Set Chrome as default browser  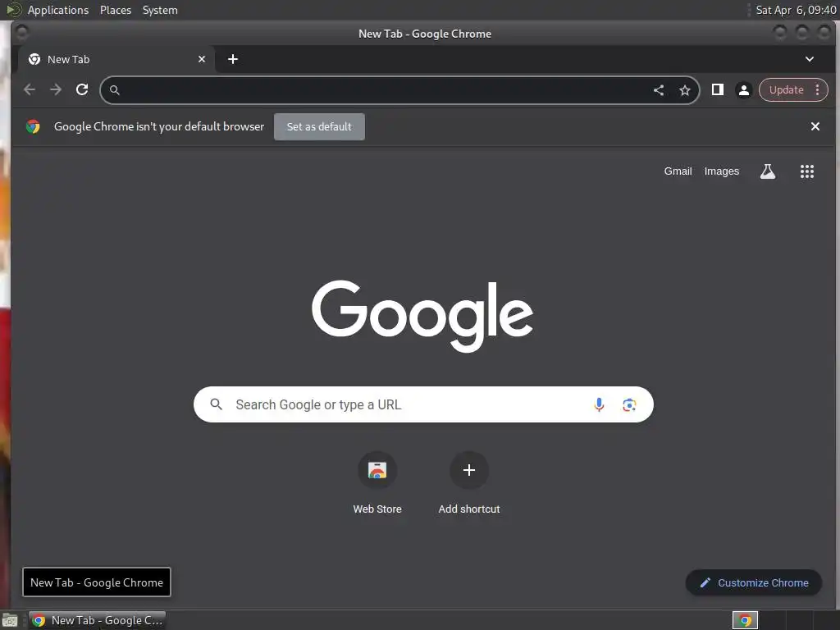[x=319, y=127]
